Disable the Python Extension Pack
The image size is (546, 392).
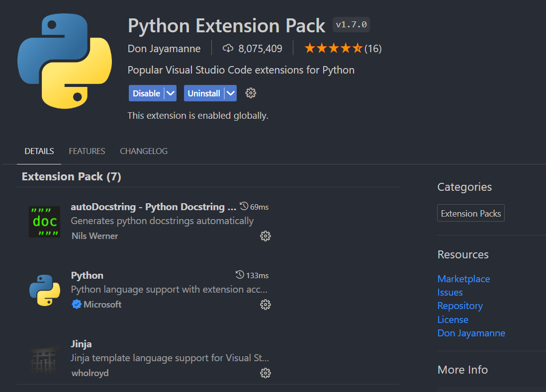(146, 93)
